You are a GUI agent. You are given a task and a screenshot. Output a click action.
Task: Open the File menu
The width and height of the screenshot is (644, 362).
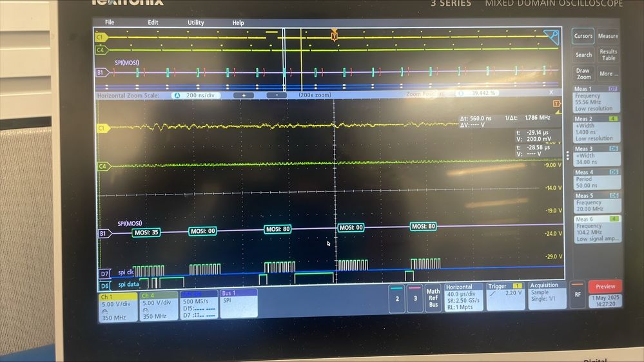pyautogui.click(x=109, y=22)
